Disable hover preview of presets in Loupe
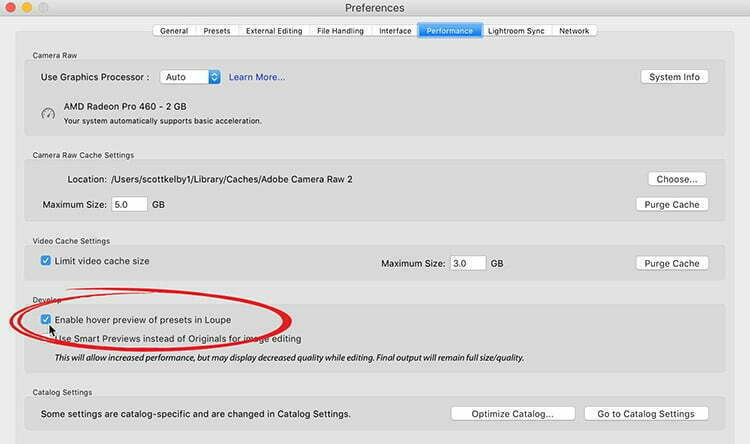Image resolution: width=750 pixels, height=444 pixels. coord(46,320)
